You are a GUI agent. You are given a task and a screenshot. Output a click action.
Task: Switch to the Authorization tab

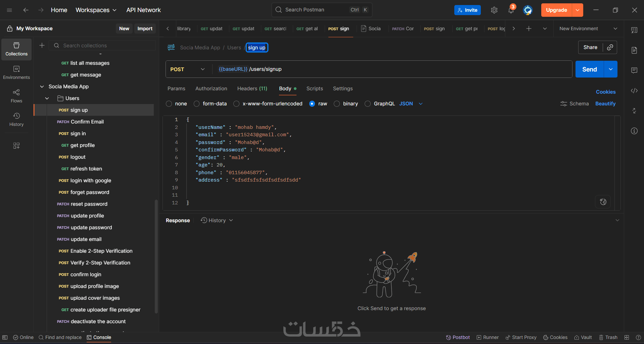(211, 89)
